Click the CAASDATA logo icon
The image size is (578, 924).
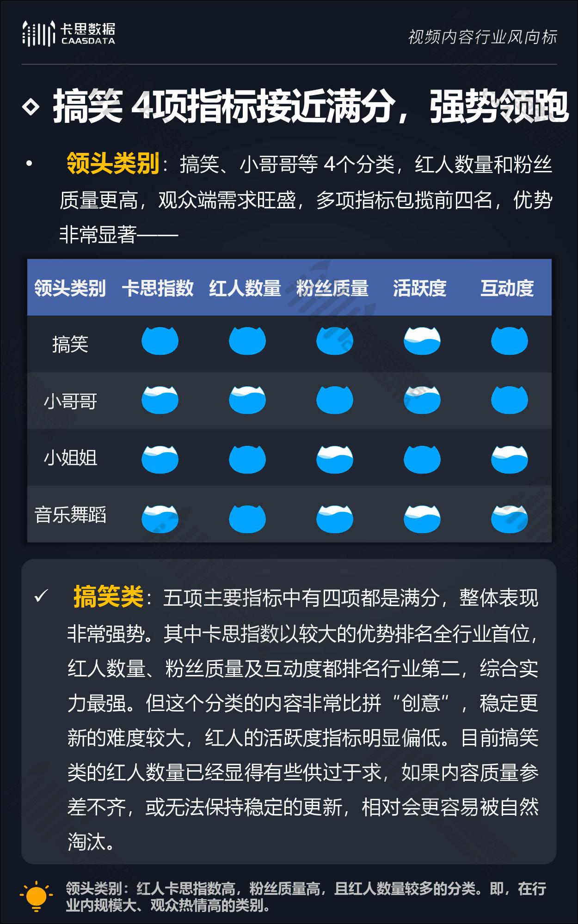pyautogui.click(x=38, y=34)
